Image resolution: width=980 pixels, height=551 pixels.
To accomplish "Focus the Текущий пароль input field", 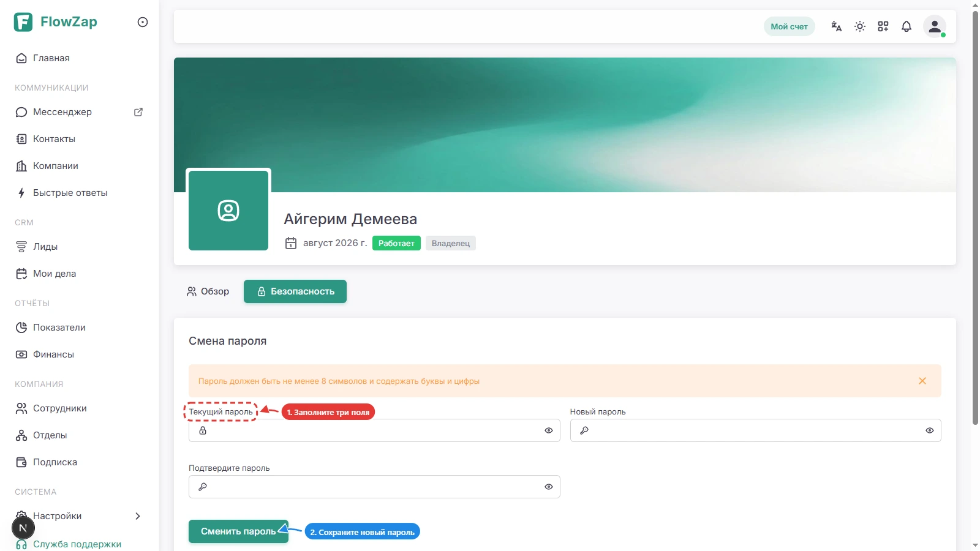I will (x=374, y=430).
